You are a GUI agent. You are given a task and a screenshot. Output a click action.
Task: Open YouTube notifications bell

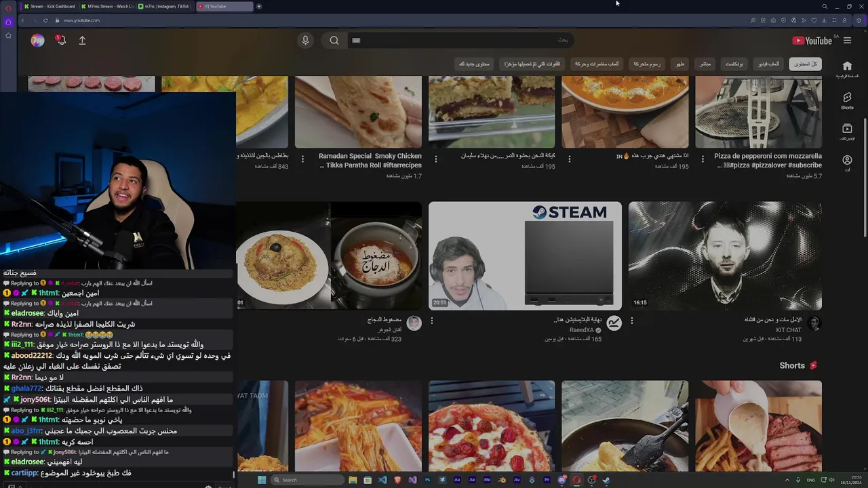coord(61,41)
